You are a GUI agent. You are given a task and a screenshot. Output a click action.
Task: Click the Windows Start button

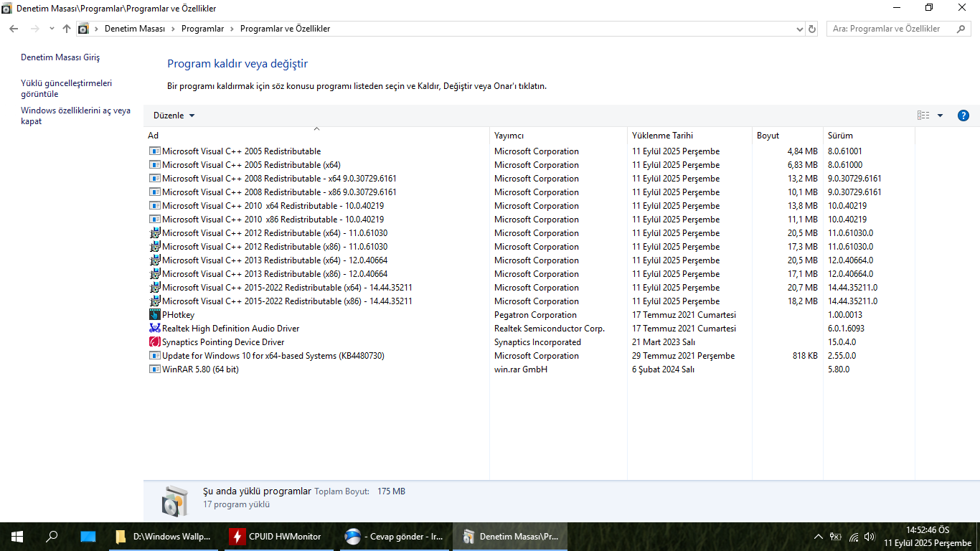click(17, 537)
